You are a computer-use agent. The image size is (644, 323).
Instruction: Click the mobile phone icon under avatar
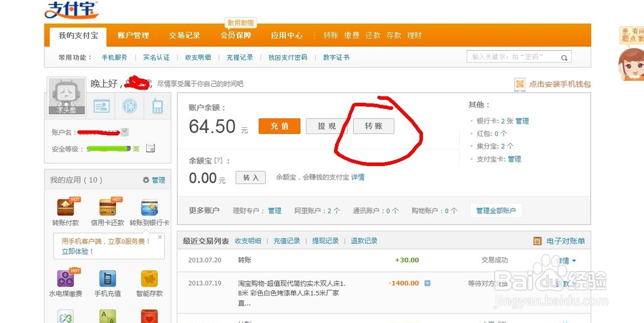157,106
